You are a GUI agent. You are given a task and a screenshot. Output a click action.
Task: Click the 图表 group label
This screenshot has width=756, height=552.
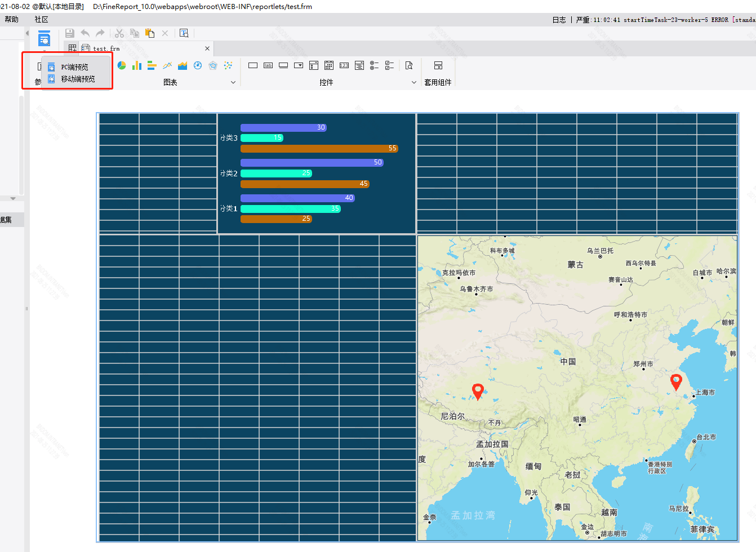coord(170,82)
